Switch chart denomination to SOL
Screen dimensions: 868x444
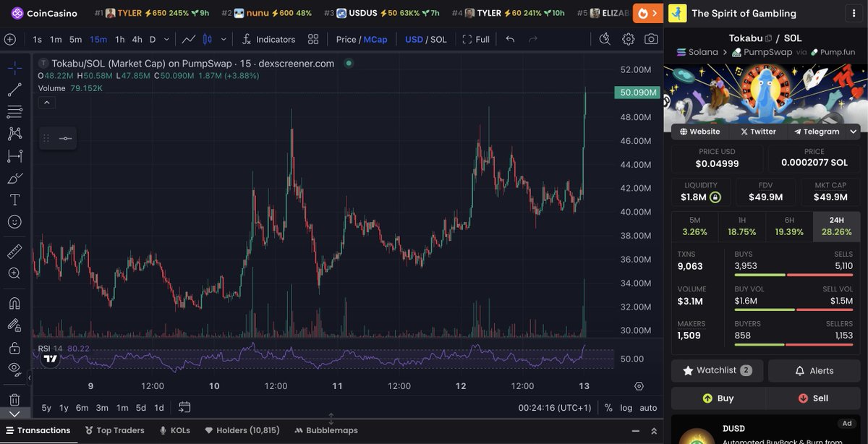point(438,39)
